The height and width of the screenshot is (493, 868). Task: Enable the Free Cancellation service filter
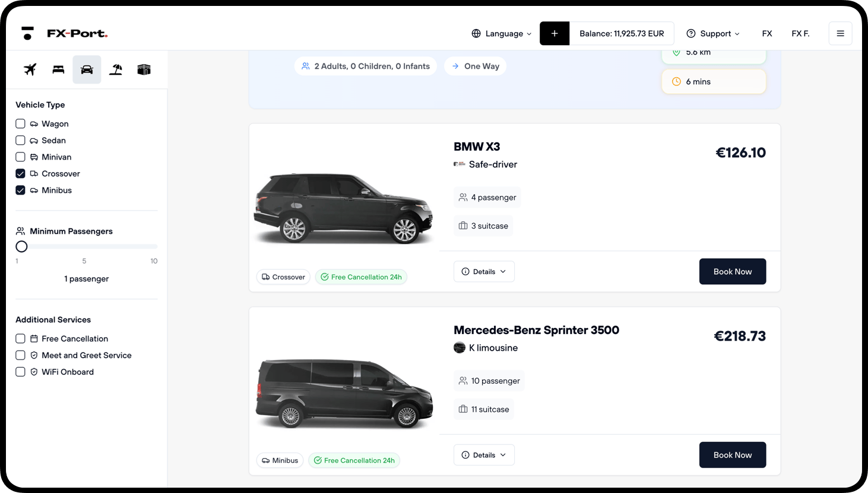[x=20, y=338]
